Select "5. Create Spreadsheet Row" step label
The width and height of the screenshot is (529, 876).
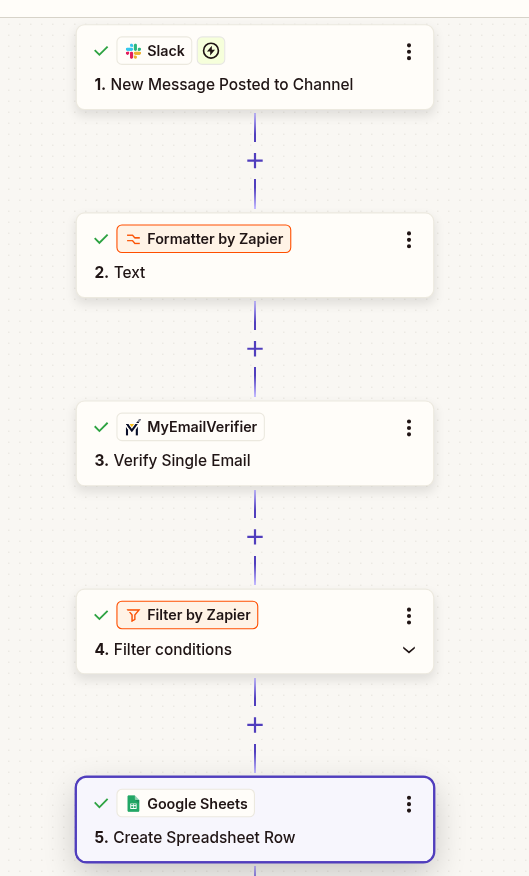tap(194, 837)
